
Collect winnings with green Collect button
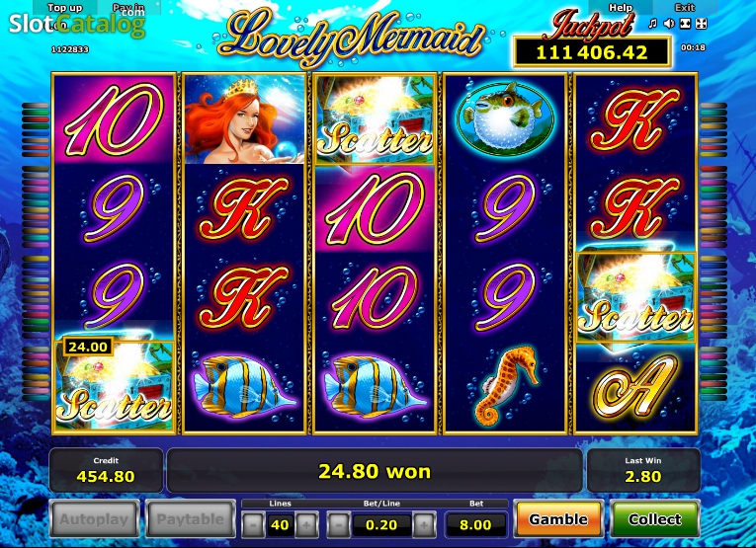[655, 519]
